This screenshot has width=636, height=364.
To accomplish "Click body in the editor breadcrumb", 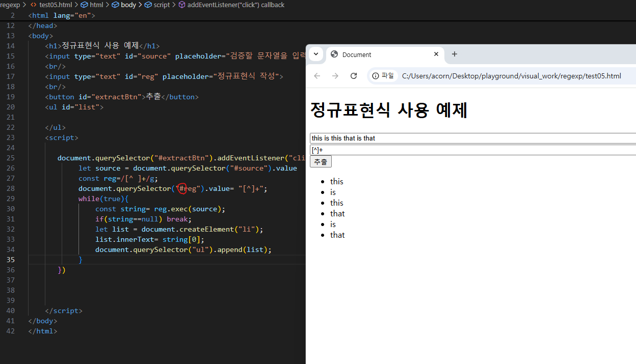I will (x=128, y=5).
